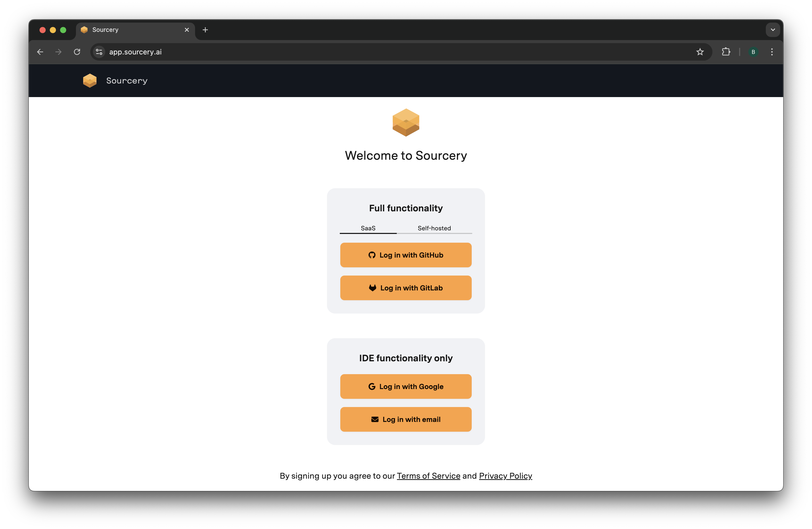Viewport: 812px width, 529px height.
Task: Reload the page using the refresh icon
Action: point(77,52)
